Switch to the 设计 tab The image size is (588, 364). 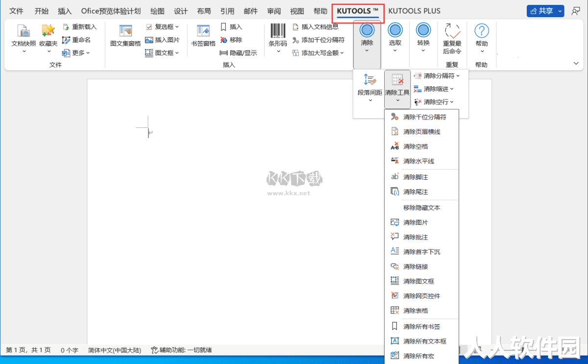pyautogui.click(x=181, y=11)
